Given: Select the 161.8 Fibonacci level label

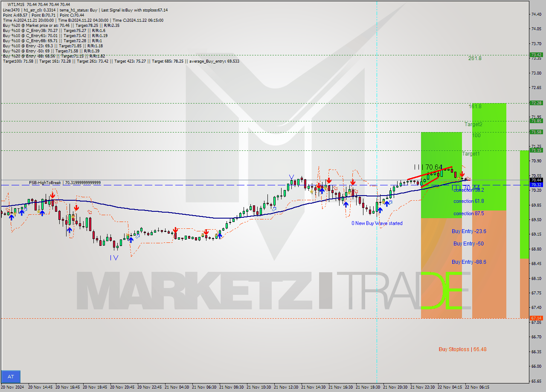Looking at the screenshot, I should [x=474, y=107].
